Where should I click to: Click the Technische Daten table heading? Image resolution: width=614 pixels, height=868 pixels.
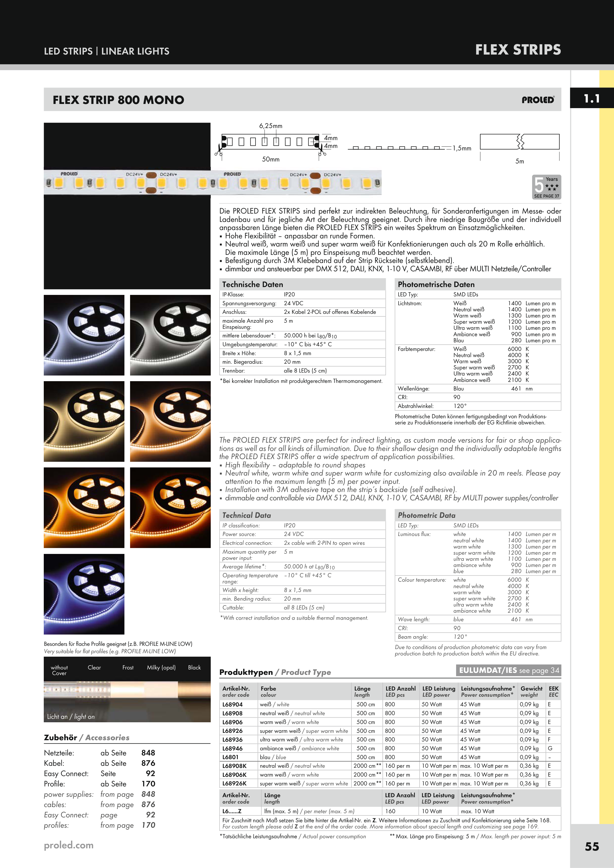pos(253,285)
